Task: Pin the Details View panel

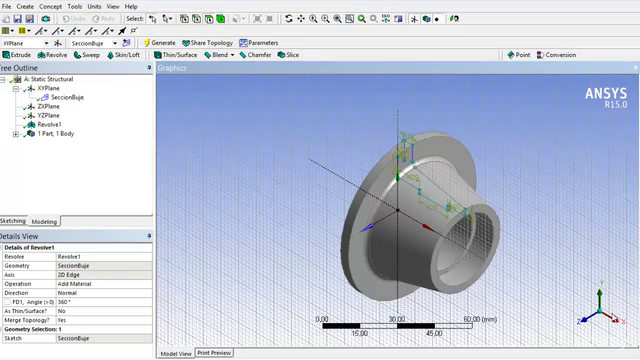Action: click(149, 236)
